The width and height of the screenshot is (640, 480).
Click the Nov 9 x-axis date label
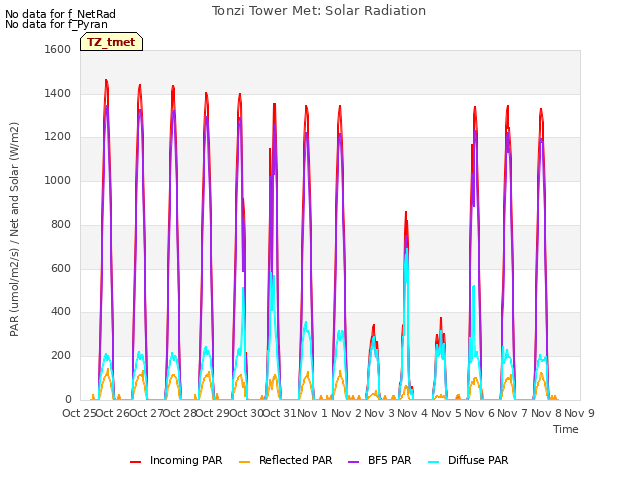pos(579,413)
